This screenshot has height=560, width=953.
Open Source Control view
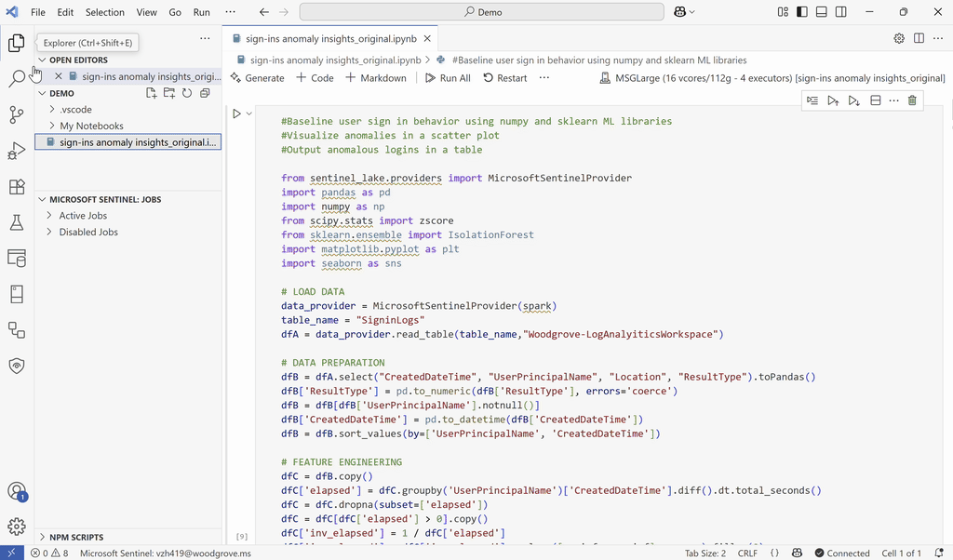17,114
